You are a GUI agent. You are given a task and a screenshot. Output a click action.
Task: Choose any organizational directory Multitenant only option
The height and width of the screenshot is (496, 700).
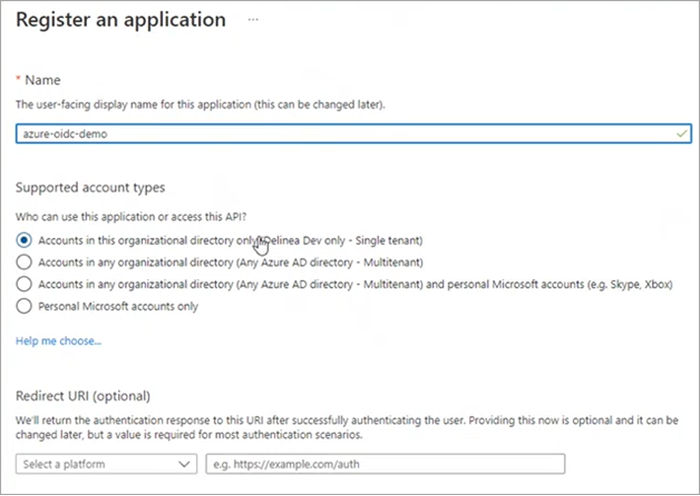(x=24, y=262)
